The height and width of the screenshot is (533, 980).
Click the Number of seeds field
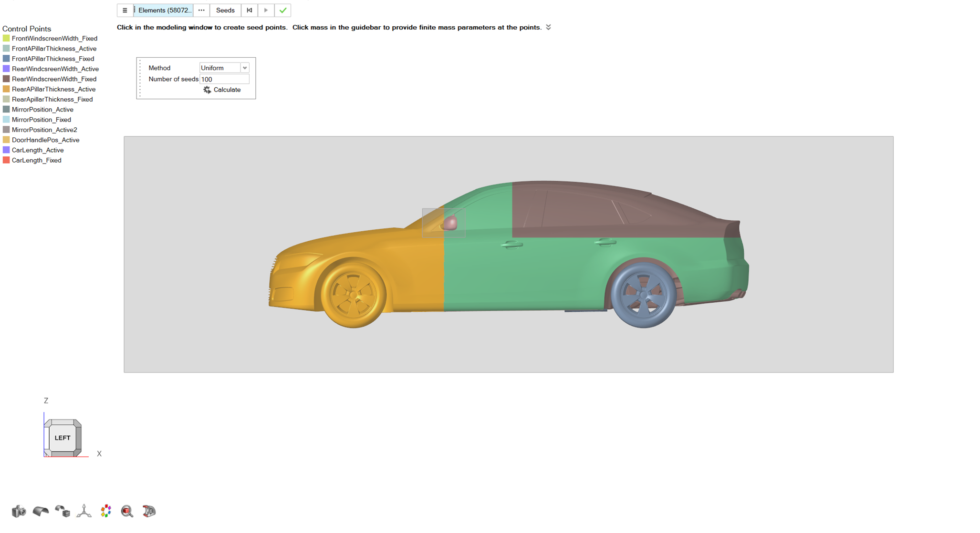pyautogui.click(x=224, y=79)
